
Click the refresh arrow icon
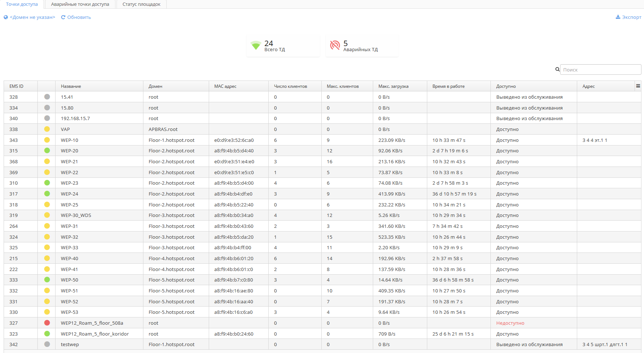63,17
